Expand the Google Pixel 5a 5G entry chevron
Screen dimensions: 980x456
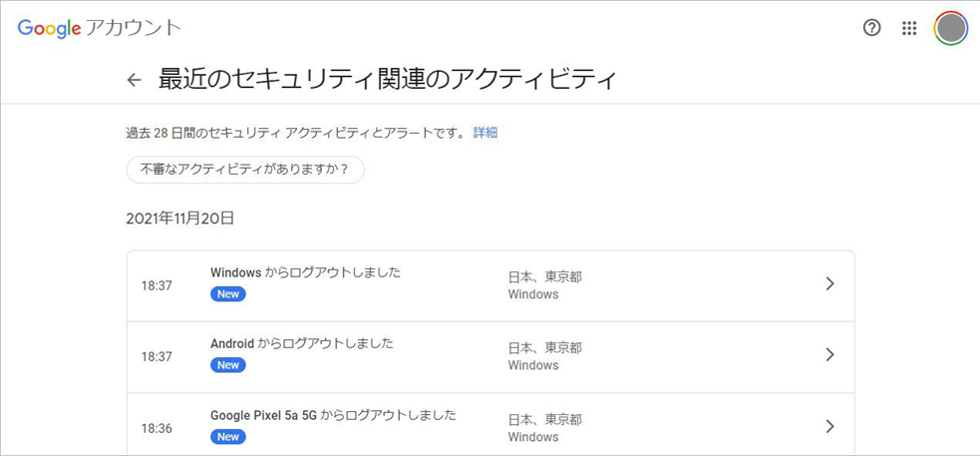pyautogui.click(x=829, y=427)
